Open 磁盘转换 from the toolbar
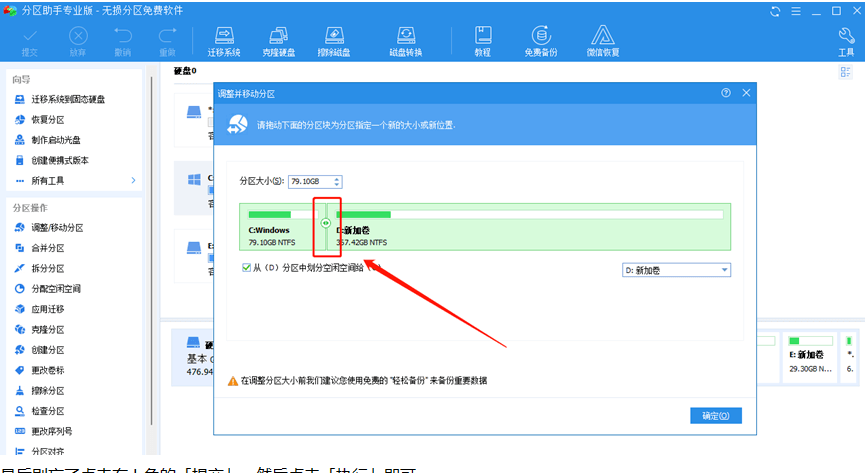The width and height of the screenshot is (868, 473). [x=405, y=40]
